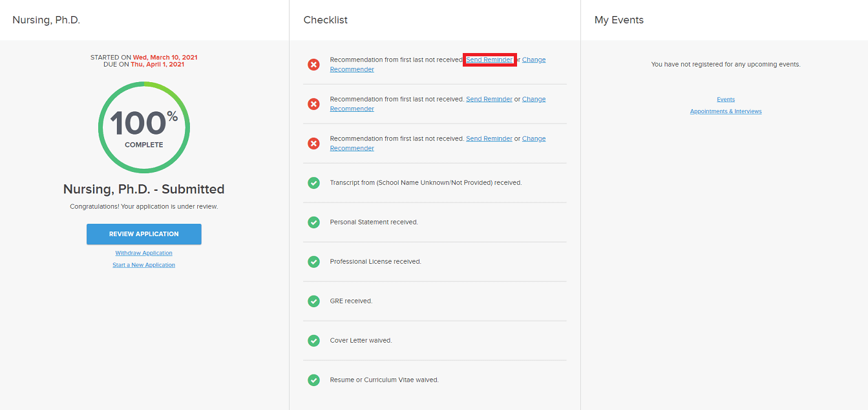868x410 pixels.
Task: Send Reminder for third recommendation
Action: [x=489, y=139]
